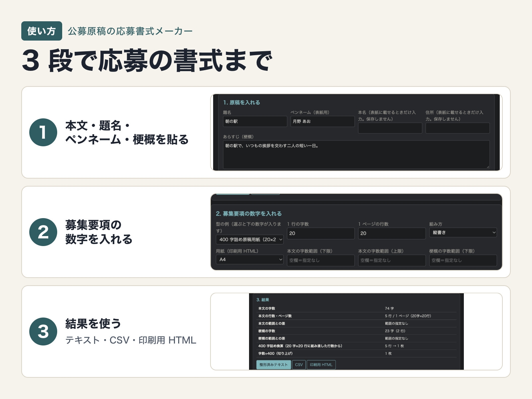This screenshot has height=399, width=532.
Task: Click the ペンネーム field containing 月野 あお
Action: (323, 121)
